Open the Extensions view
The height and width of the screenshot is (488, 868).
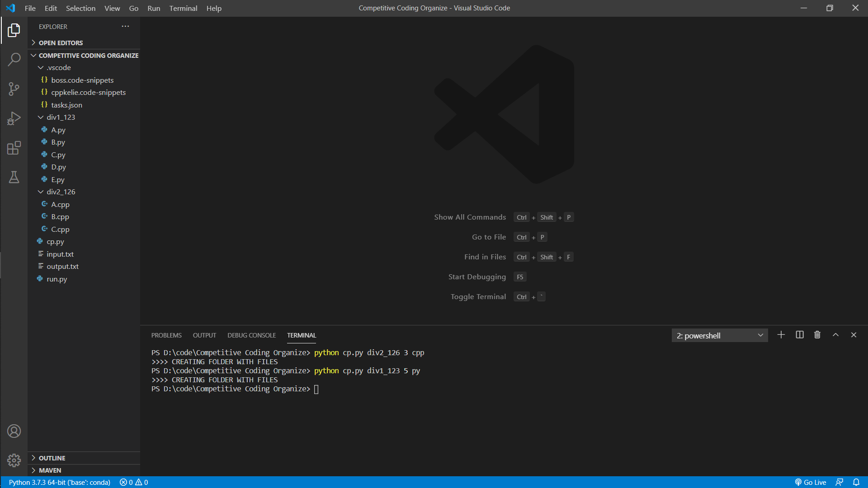pos(14,148)
